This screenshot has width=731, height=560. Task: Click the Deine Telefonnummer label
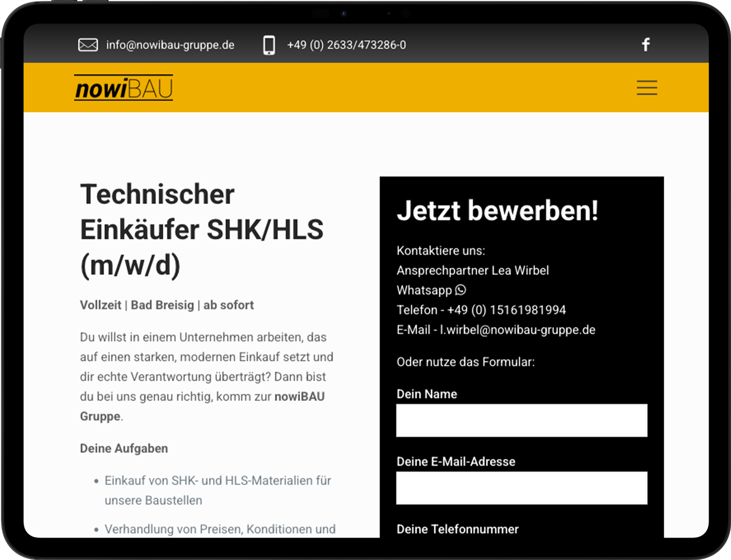458,529
